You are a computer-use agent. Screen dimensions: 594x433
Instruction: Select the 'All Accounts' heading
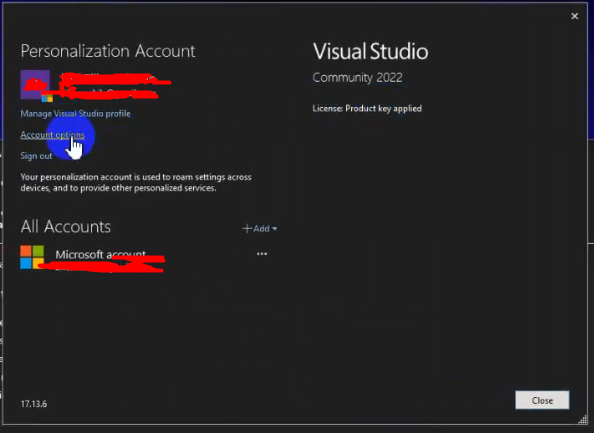point(66,227)
